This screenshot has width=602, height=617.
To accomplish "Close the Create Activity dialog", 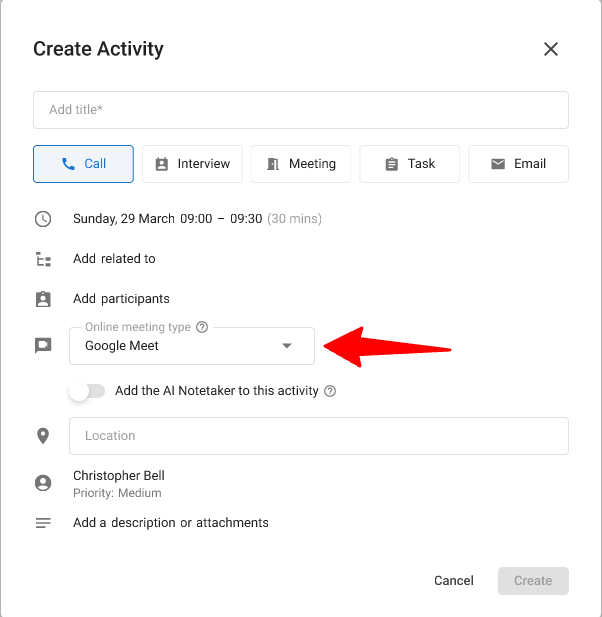I will [551, 49].
